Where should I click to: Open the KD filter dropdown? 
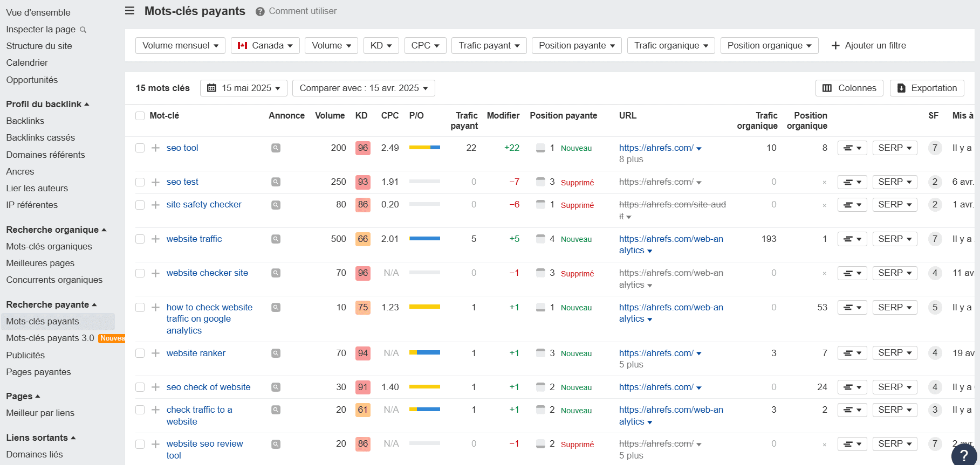pos(381,46)
